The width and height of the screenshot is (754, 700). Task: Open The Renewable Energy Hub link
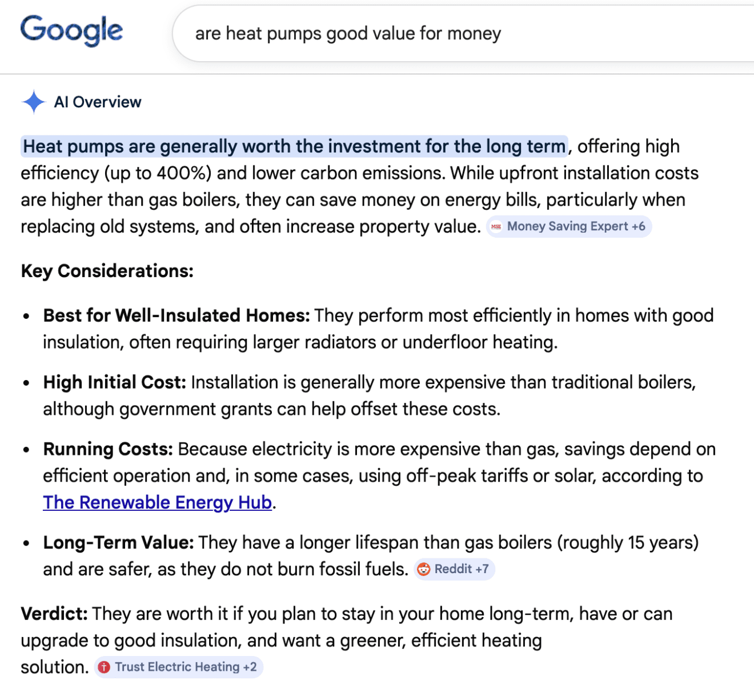[157, 502]
